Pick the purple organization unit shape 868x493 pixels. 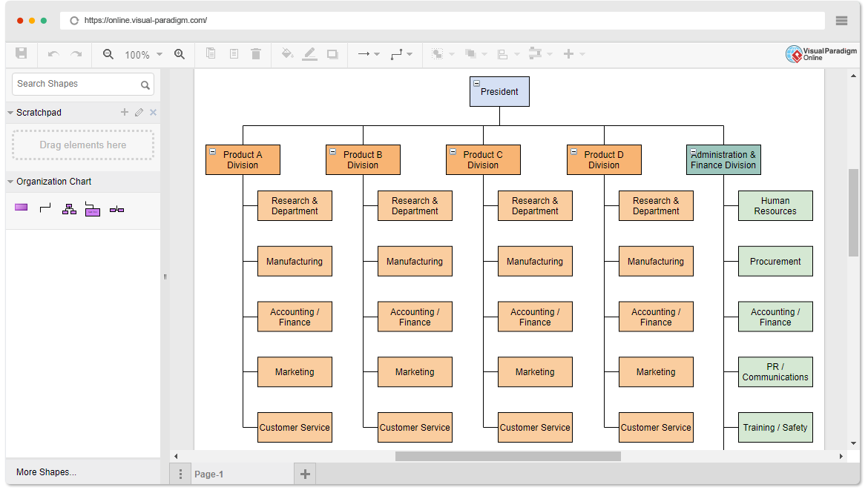point(21,208)
